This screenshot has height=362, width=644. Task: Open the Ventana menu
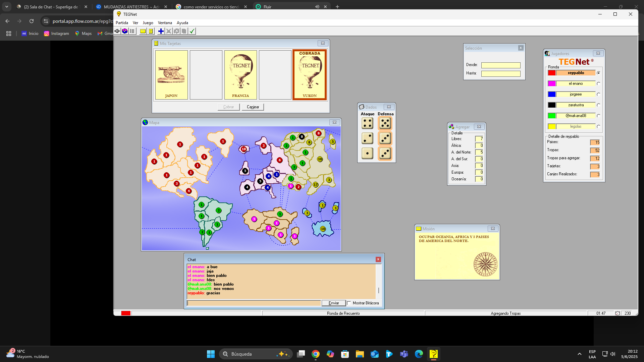165,23
